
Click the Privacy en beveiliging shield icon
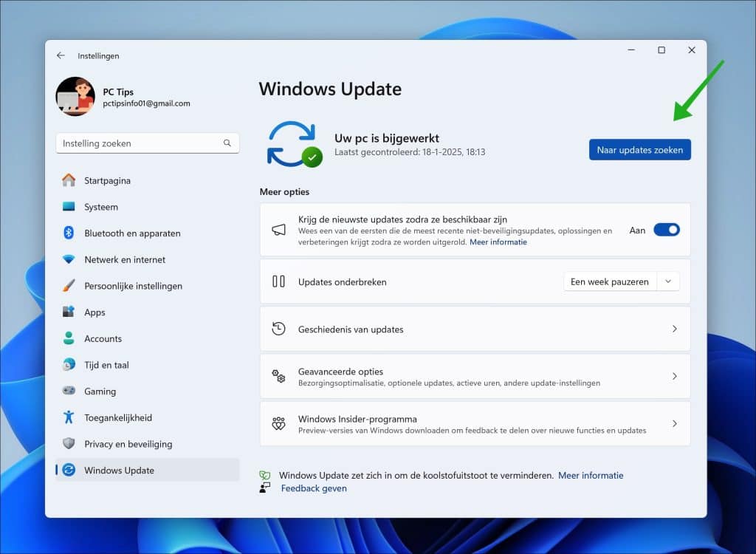(69, 443)
